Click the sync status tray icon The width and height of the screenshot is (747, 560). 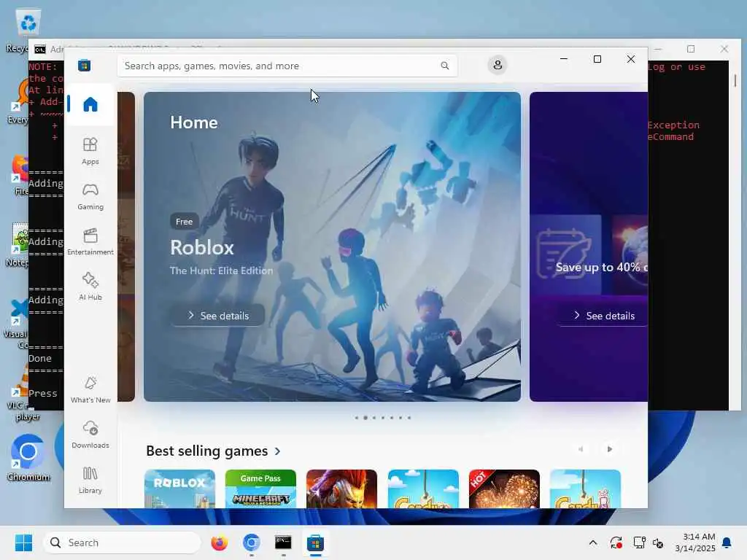[616, 542]
